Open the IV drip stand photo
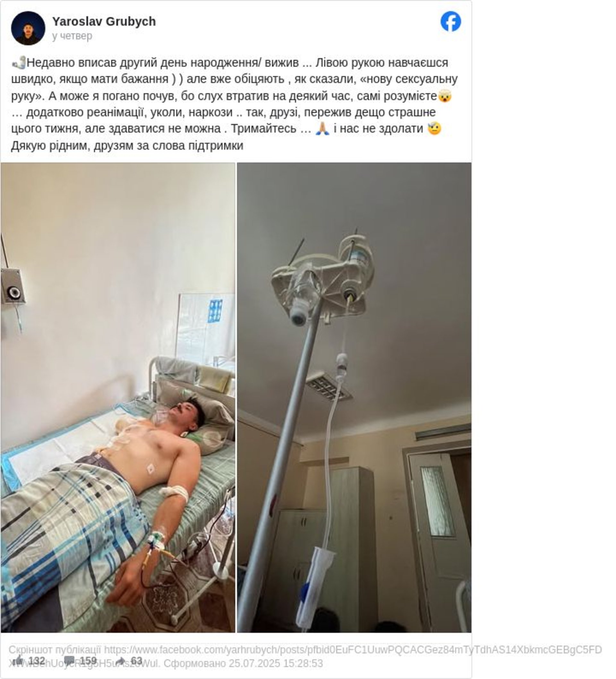This screenshot has height=679, width=616. (354, 397)
